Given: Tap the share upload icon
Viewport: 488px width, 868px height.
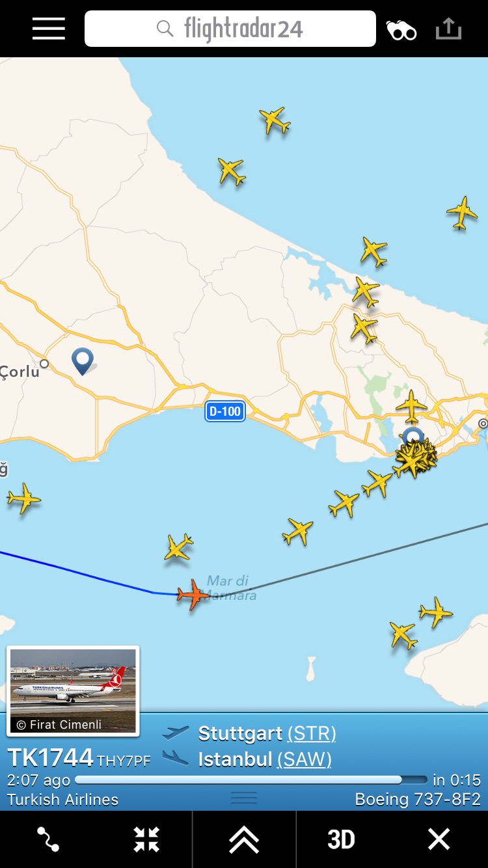Looking at the screenshot, I should tap(448, 29).
